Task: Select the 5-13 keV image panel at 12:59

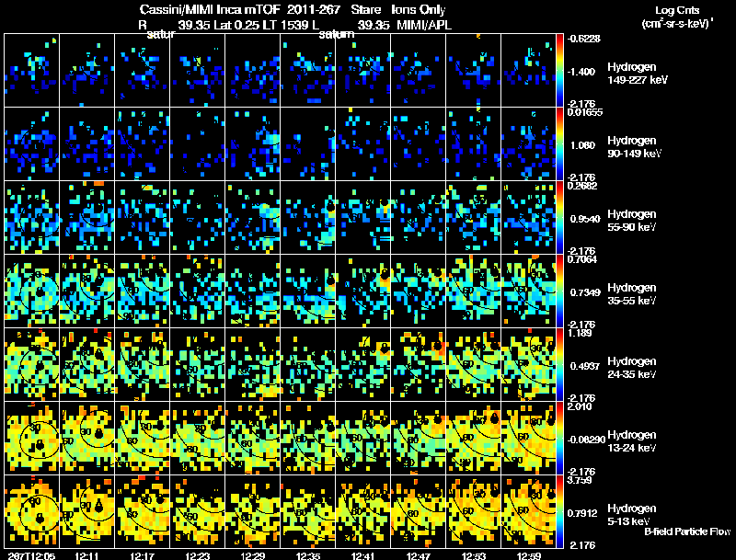Action: click(529, 512)
